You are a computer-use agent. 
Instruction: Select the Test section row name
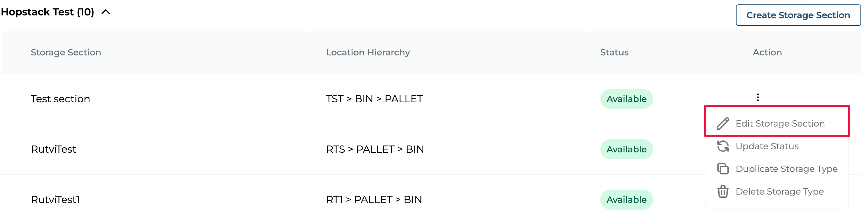click(60, 99)
